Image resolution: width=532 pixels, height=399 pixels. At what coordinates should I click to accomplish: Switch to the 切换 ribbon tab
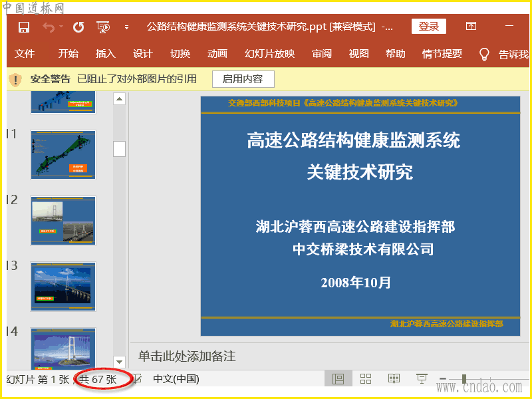tap(180, 54)
